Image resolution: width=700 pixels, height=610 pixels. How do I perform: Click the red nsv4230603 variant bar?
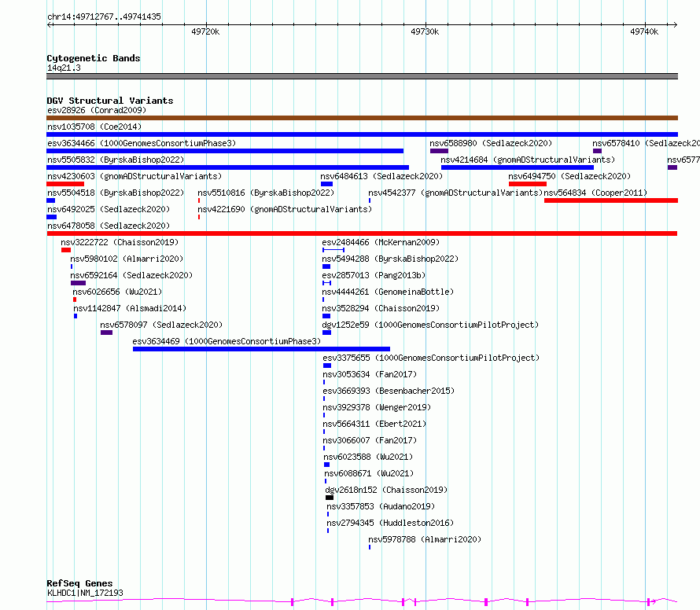point(65,184)
